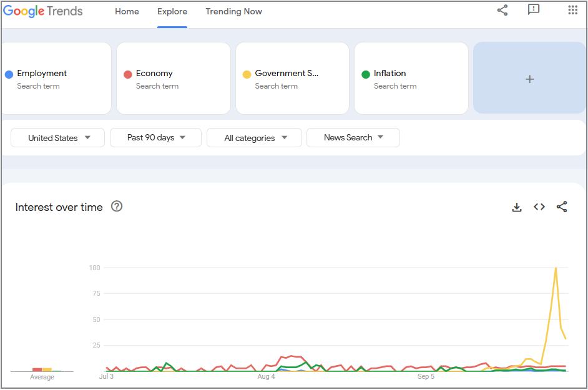Open the News Search type dropdown
Viewport: 588px width, 390px height.
coord(353,138)
